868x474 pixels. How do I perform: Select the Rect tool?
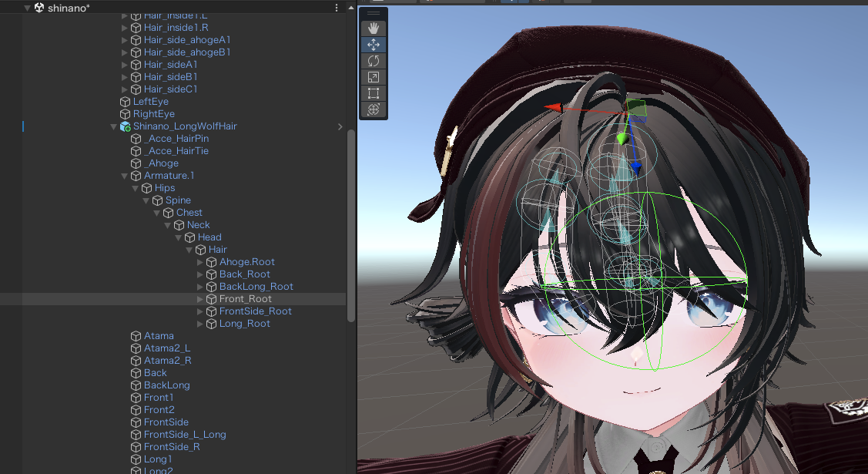coord(374,93)
